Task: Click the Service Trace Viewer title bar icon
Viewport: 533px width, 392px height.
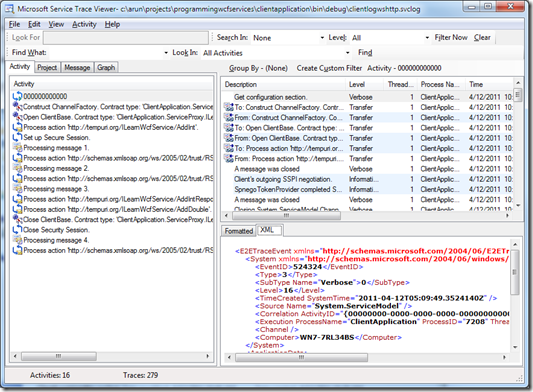Action: point(10,8)
